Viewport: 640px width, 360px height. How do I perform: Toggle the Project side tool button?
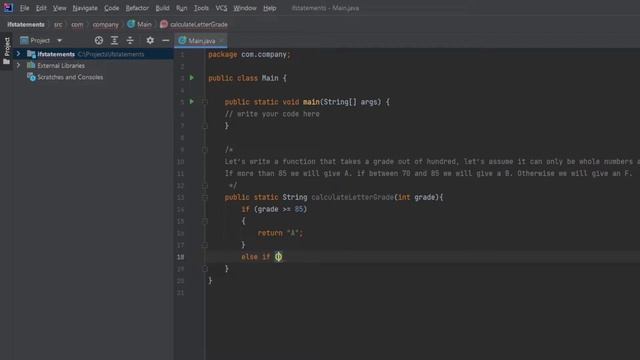[x=7, y=51]
